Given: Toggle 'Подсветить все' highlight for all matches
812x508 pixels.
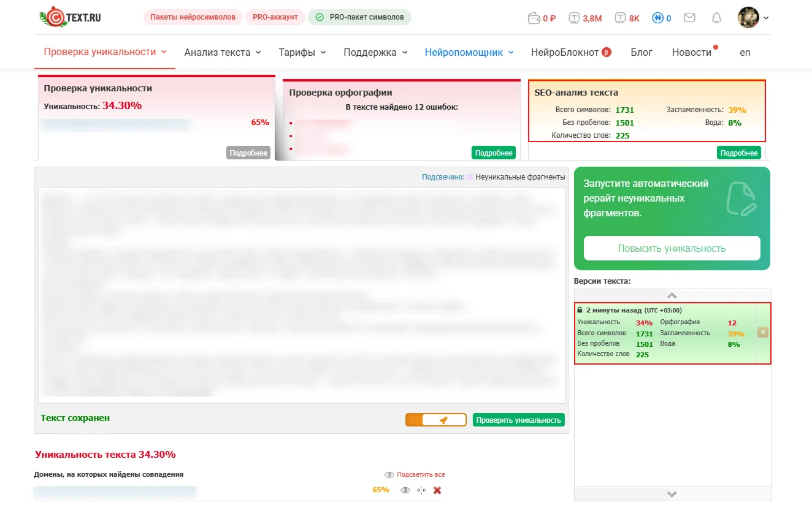Looking at the screenshot, I should coord(415,474).
